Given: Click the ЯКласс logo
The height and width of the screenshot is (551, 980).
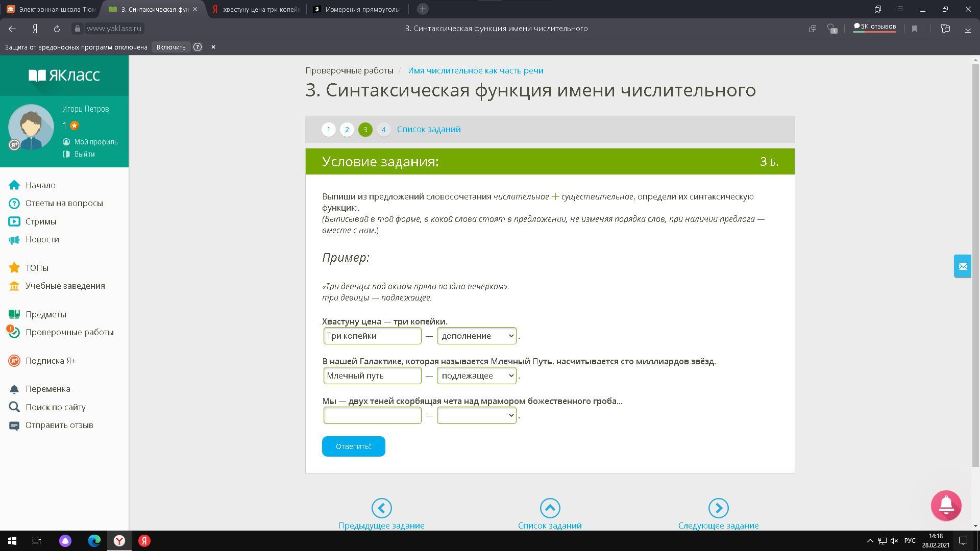Looking at the screenshot, I should click(x=64, y=76).
